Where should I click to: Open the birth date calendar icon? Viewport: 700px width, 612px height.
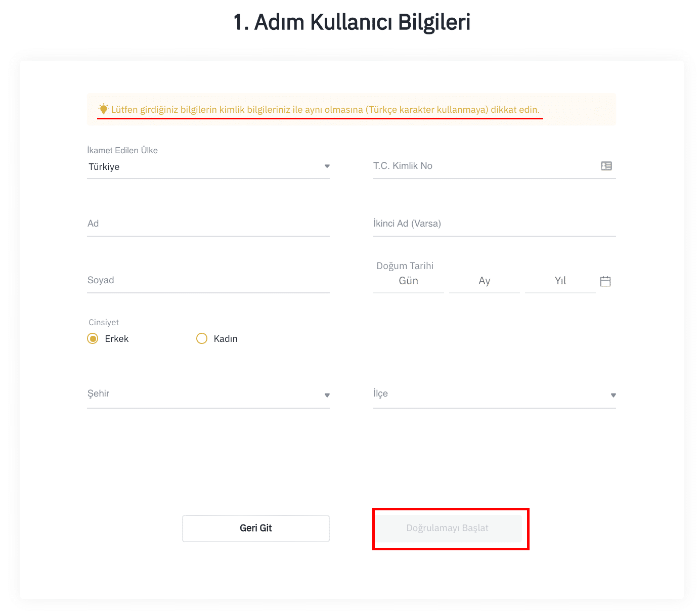point(605,281)
